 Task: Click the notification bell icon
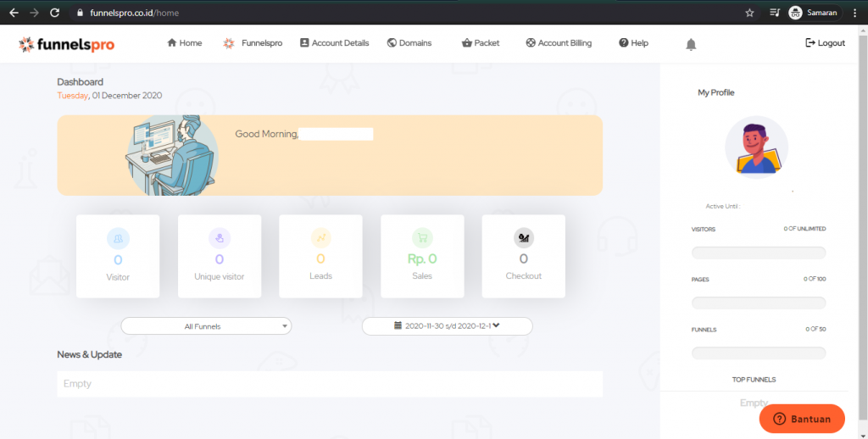[691, 45]
